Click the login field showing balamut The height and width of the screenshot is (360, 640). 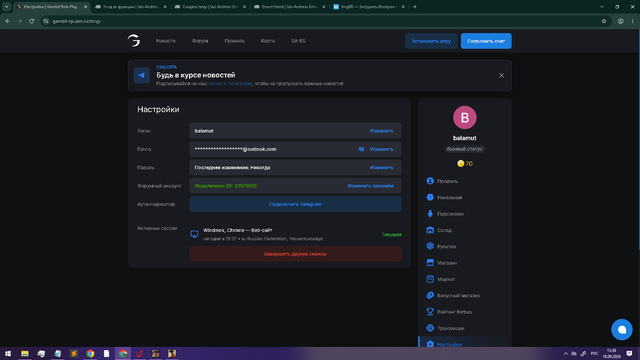(x=295, y=131)
